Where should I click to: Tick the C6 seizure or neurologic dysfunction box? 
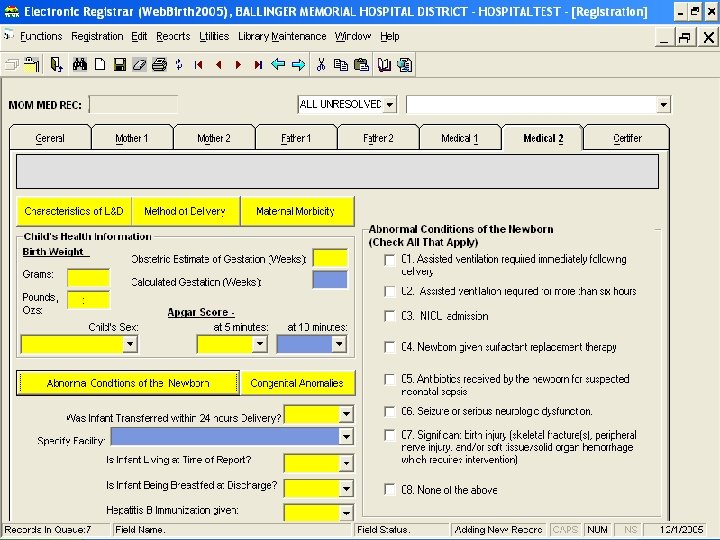(x=389, y=411)
